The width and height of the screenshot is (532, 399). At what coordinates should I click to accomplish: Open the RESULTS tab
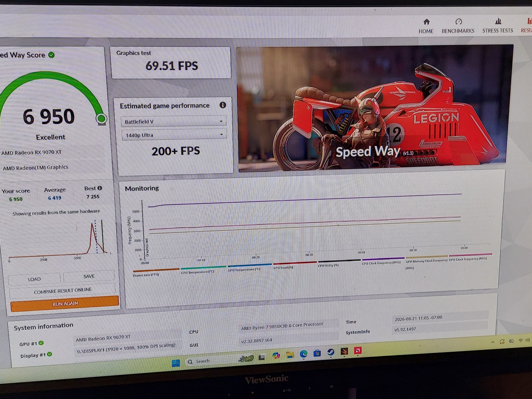point(527,25)
